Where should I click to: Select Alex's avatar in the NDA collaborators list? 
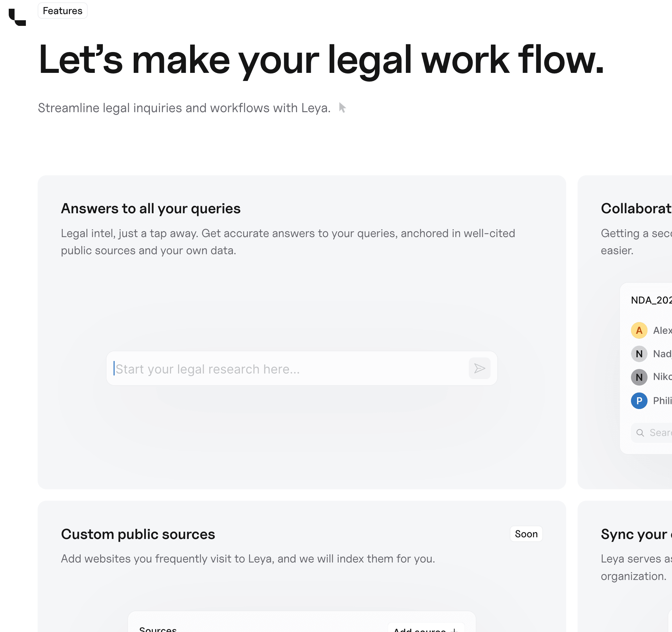(639, 330)
